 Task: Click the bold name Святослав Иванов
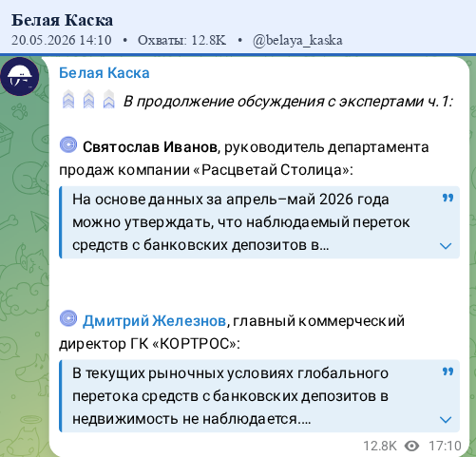pos(150,147)
